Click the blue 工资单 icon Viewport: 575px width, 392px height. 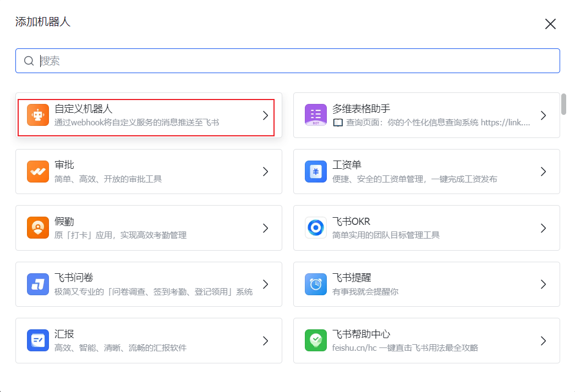[316, 171]
